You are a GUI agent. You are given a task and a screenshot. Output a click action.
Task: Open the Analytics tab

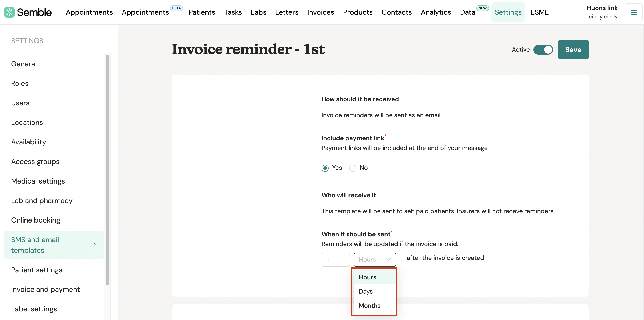click(x=436, y=12)
